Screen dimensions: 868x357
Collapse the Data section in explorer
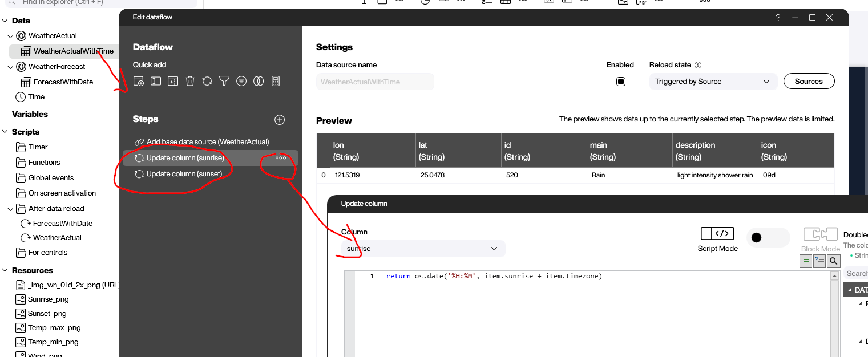coord(5,21)
